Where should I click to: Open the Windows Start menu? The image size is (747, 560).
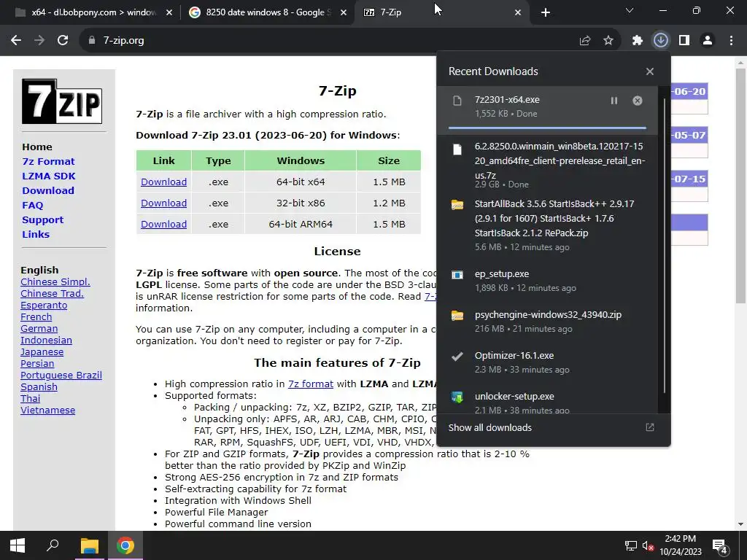coord(18,545)
